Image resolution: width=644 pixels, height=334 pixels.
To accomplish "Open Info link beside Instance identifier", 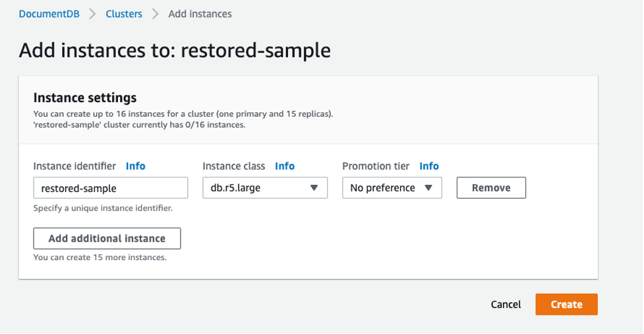I will [x=136, y=166].
